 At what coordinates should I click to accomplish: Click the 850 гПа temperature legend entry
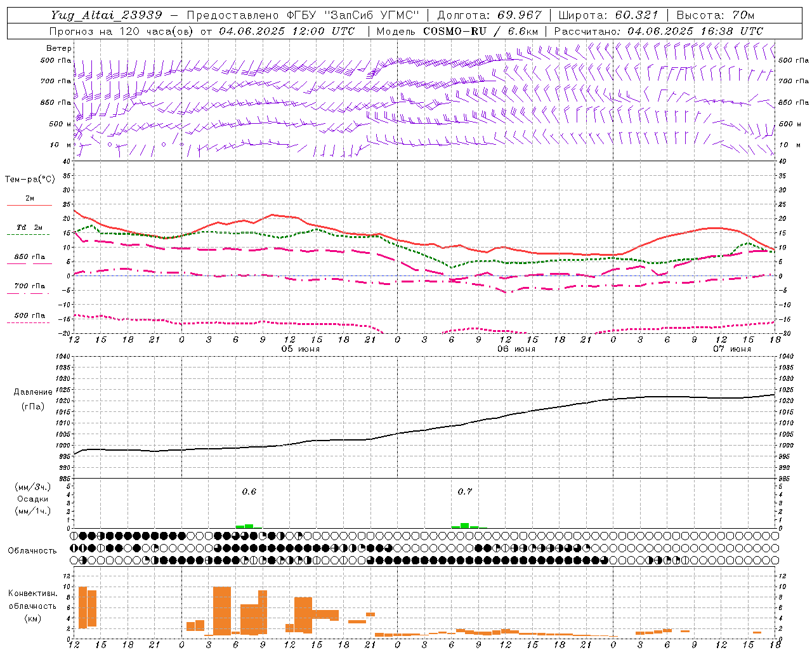pos(29,257)
